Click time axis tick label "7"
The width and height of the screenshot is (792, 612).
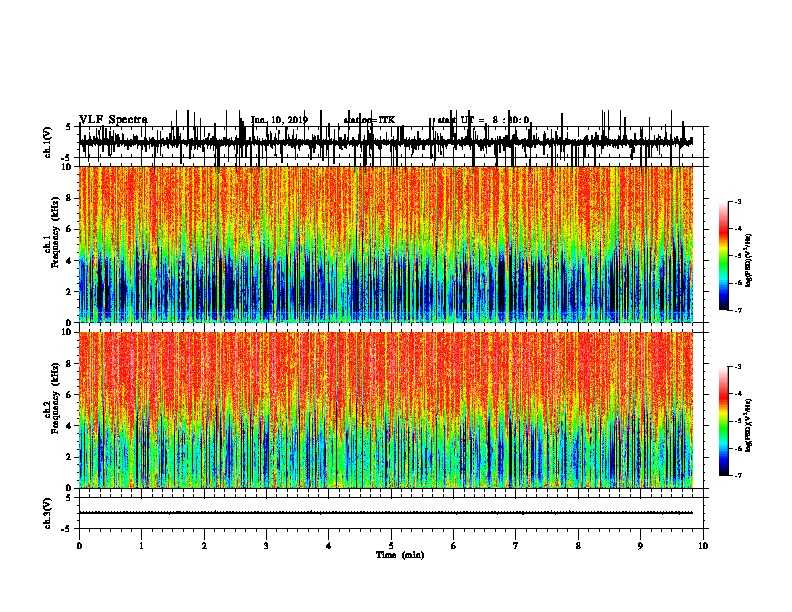click(x=516, y=546)
